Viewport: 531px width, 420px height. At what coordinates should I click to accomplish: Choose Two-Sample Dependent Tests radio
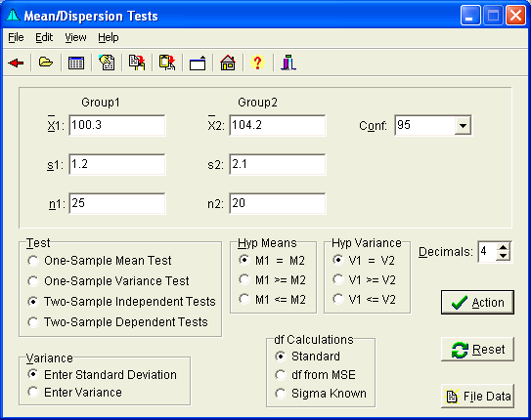117,322
